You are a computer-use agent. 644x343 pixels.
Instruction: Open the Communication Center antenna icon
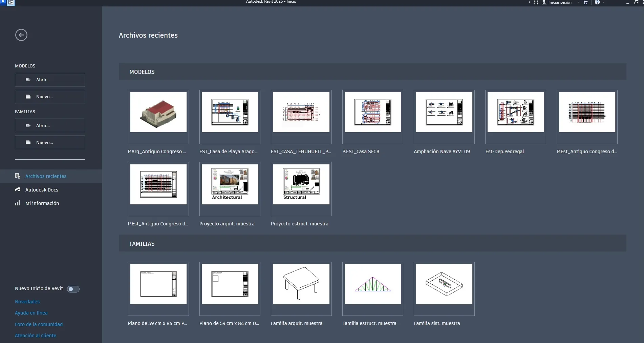536,2
